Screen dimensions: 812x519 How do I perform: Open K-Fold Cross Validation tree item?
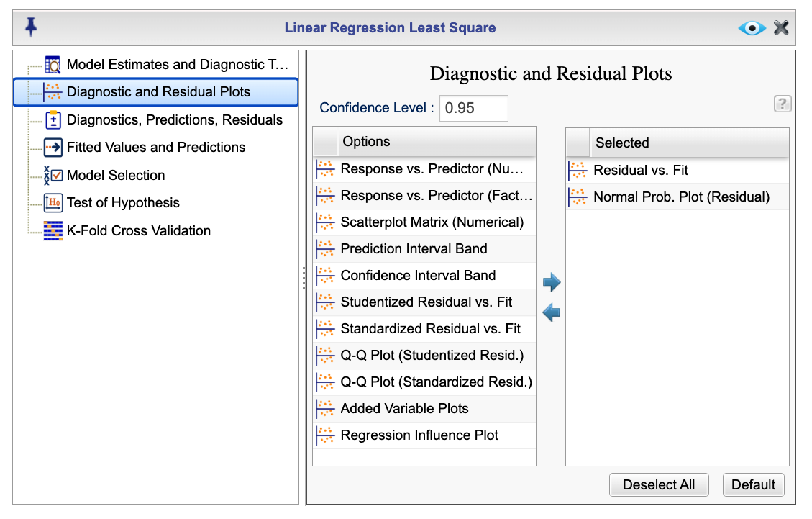tap(138, 231)
